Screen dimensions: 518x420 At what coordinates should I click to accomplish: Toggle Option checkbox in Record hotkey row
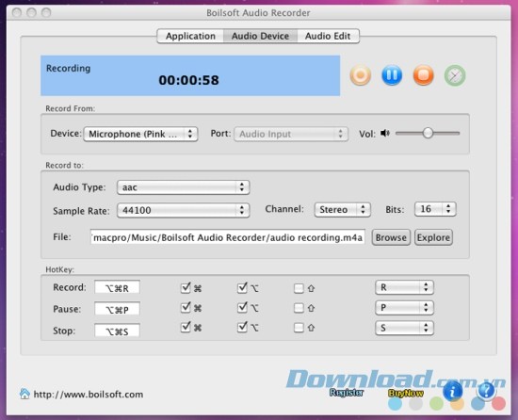pyautogui.click(x=242, y=288)
